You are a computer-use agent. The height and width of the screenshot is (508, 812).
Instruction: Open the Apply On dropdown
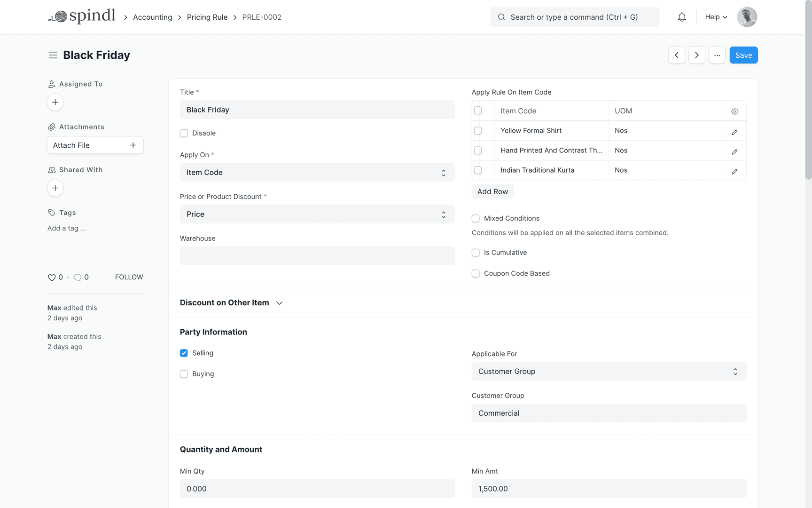[x=317, y=173]
